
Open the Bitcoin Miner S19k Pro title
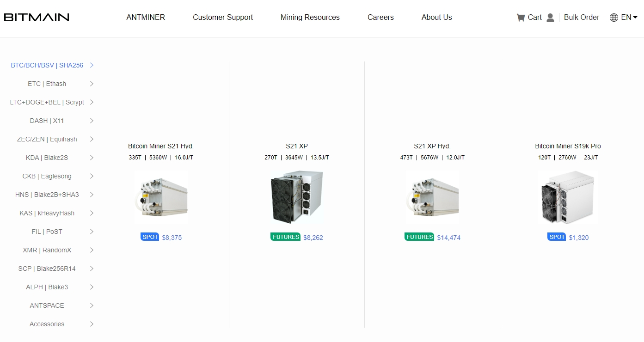(x=568, y=146)
